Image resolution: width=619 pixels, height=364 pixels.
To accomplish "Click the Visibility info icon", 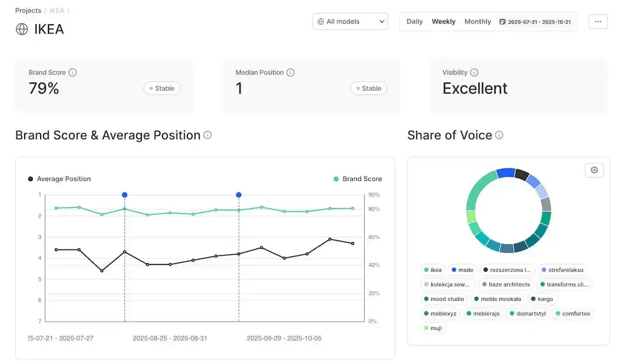I will (474, 73).
